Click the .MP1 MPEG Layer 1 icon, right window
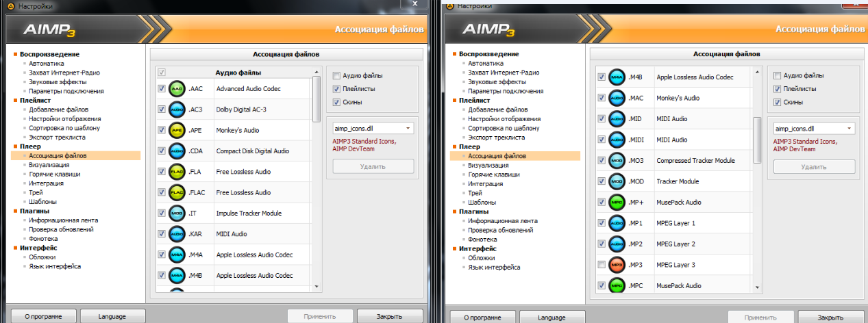This screenshot has height=323, width=868. (617, 223)
